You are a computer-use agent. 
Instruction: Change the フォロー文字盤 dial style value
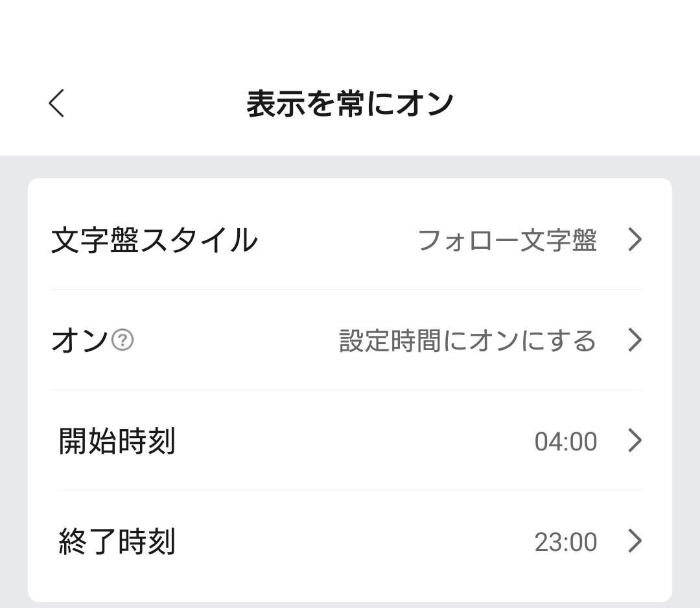pos(507,240)
